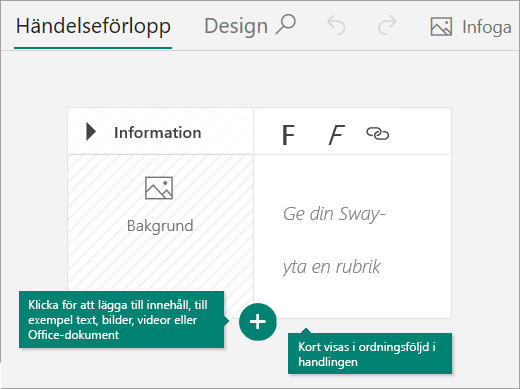Screen dimensions: 520x389
Task: Add a Bakgrund background image
Action: pyautogui.click(x=160, y=226)
